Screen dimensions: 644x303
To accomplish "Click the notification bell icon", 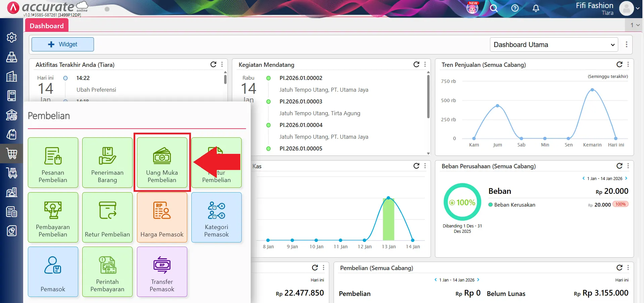I will (x=536, y=8).
